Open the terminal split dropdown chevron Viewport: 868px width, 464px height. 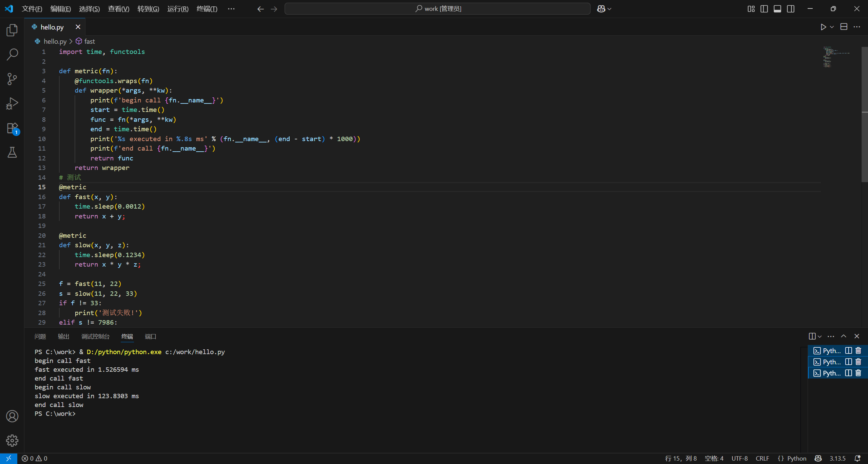pyautogui.click(x=820, y=336)
